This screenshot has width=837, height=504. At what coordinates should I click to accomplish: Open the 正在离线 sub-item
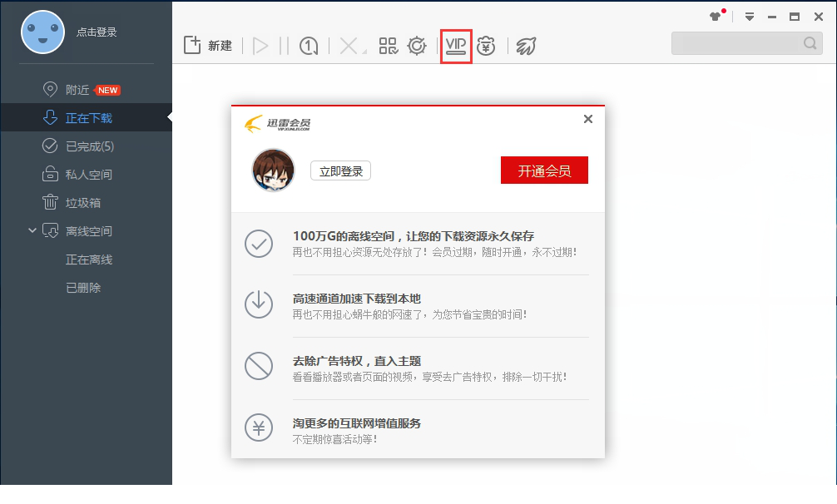[89, 259]
